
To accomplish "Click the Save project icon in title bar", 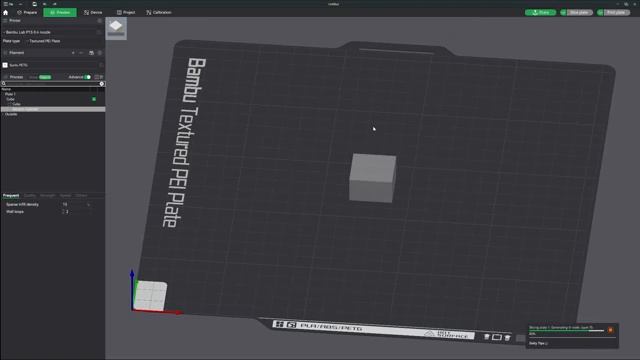I will [35, 4].
